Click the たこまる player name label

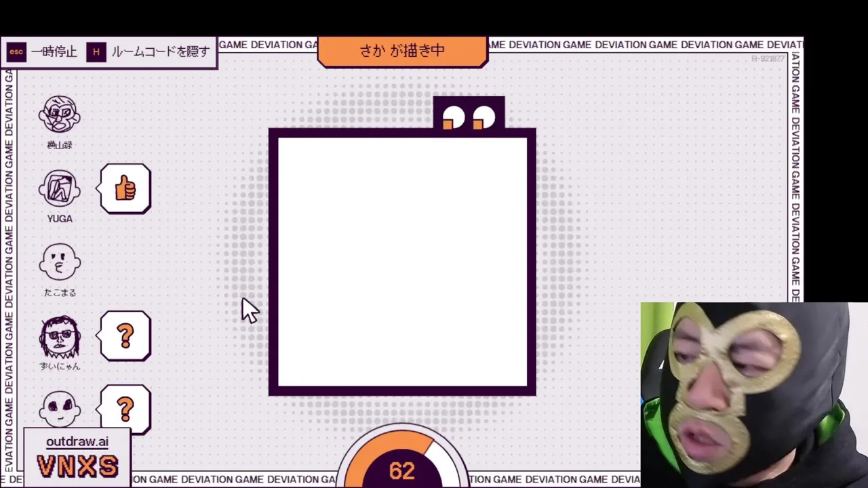pos(60,293)
